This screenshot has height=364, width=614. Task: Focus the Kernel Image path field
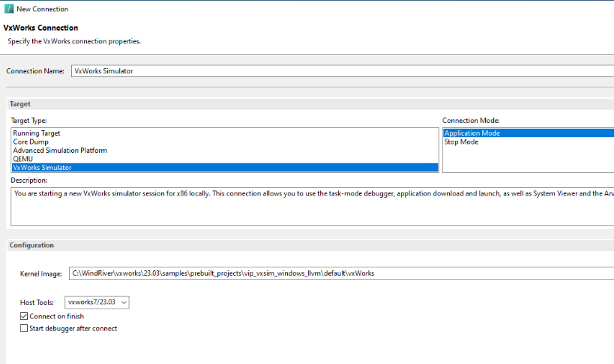337,273
